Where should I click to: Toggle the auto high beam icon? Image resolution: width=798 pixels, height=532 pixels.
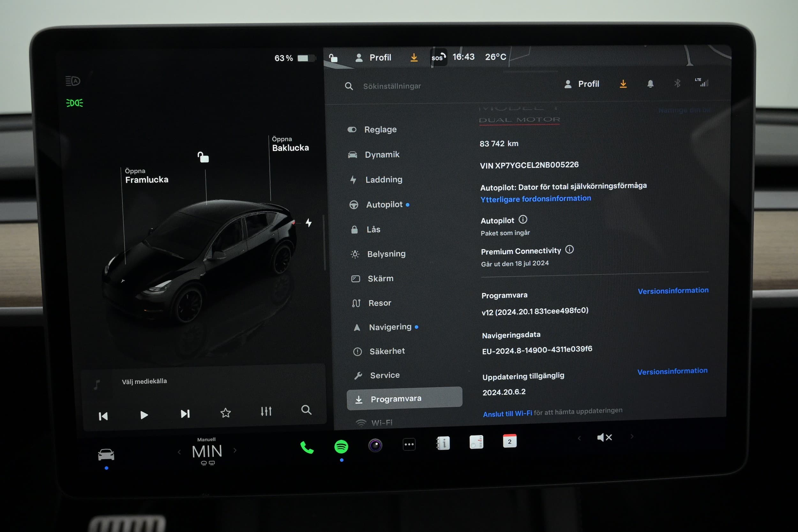72,81
